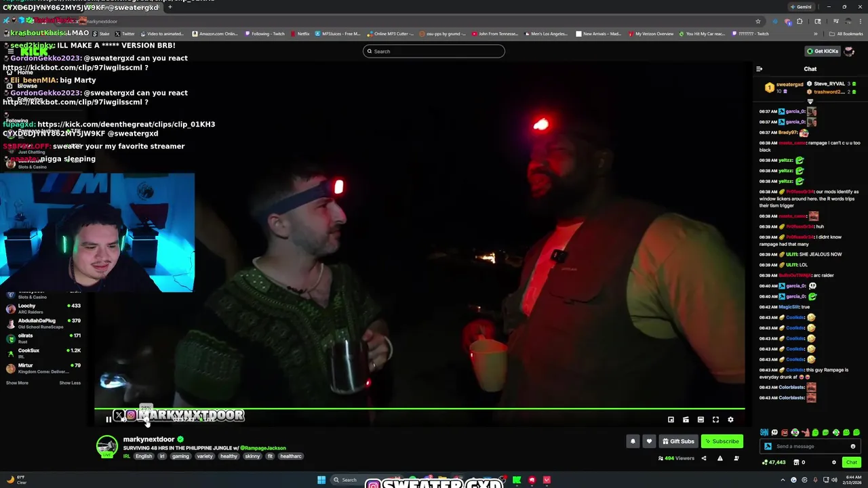Image resolution: width=868 pixels, height=488 pixels.
Task: Select the gaming tag
Action: point(180,456)
